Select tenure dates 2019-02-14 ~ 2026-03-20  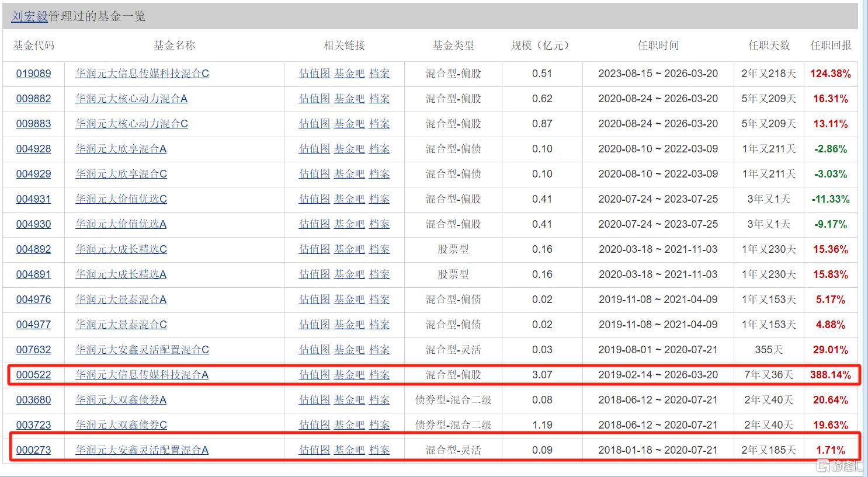pos(658,375)
